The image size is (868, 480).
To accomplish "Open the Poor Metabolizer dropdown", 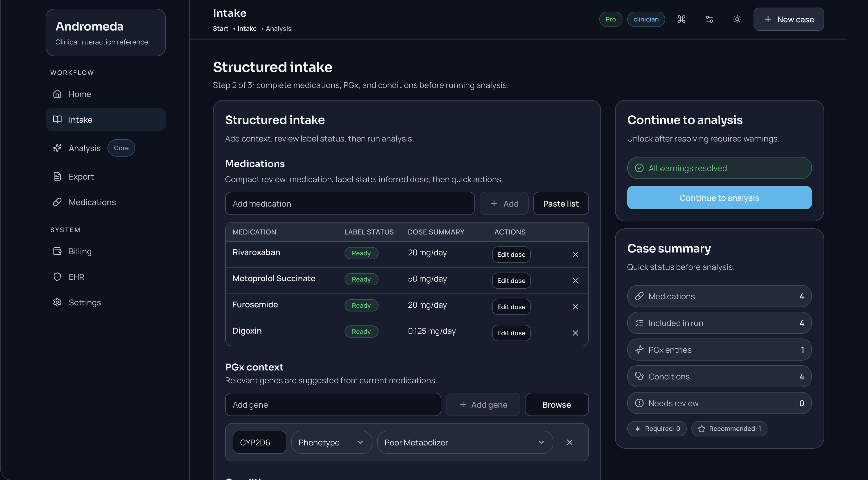I will (464, 442).
